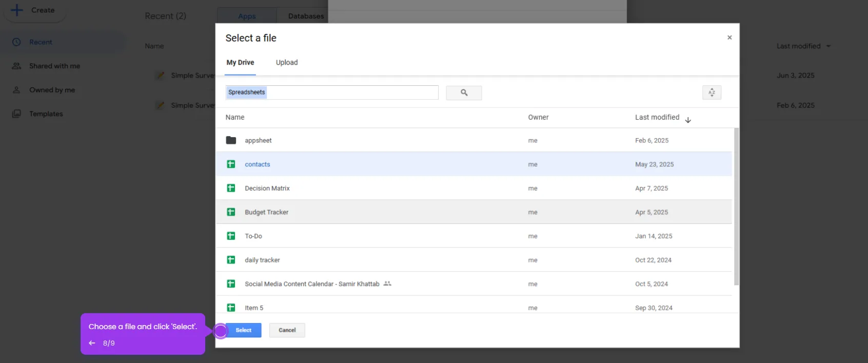Click the Apr 7, 2025 date cell
Image resolution: width=868 pixels, height=363 pixels.
(652, 188)
